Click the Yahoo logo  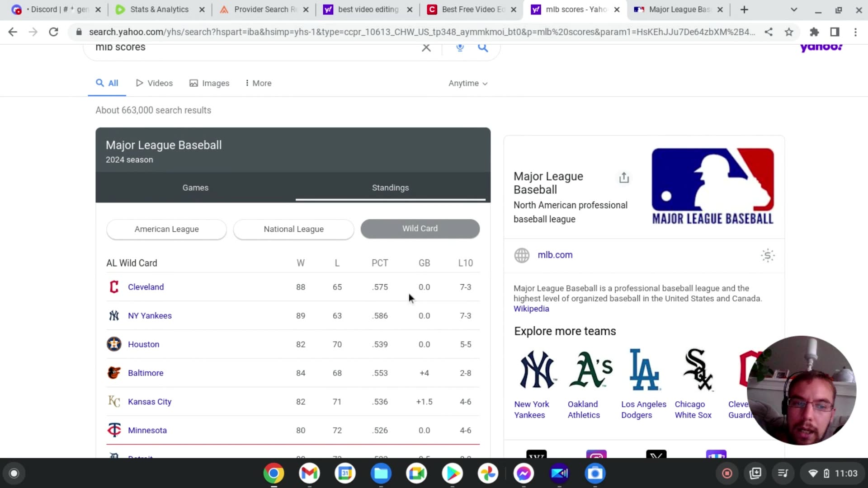pos(821,47)
